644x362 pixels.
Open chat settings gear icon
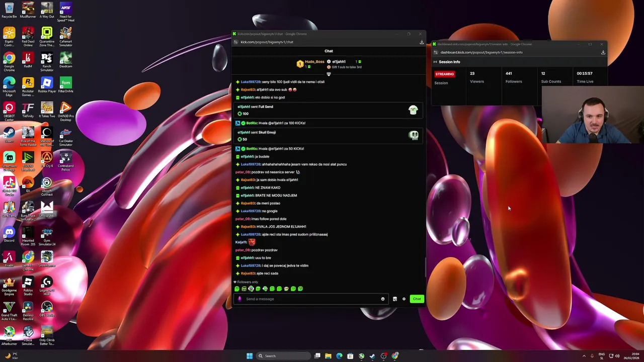pyautogui.click(x=404, y=299)
